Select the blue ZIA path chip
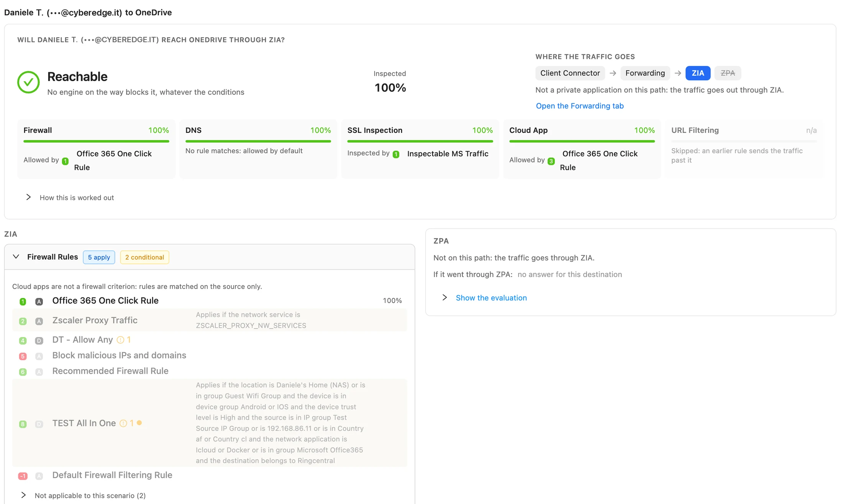The image size is (843, 504). (698, 73)
